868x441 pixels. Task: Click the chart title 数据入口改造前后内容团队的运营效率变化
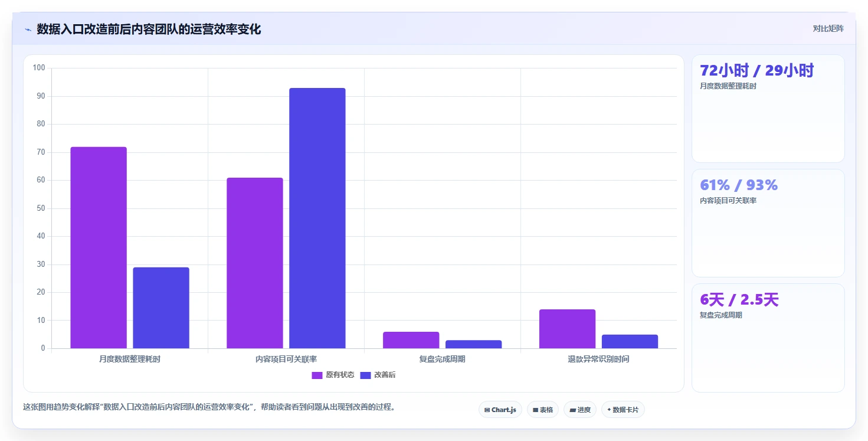(149, 29)
